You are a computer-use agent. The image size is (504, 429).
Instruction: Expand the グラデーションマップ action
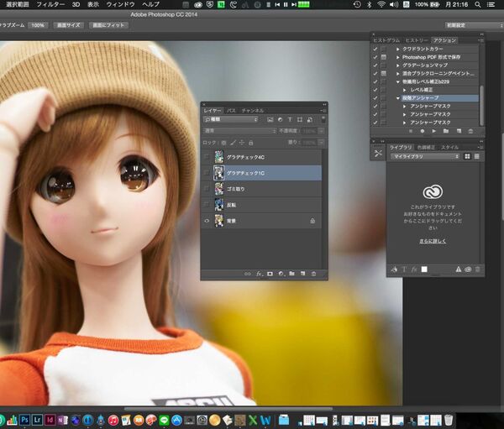point(398,65)
